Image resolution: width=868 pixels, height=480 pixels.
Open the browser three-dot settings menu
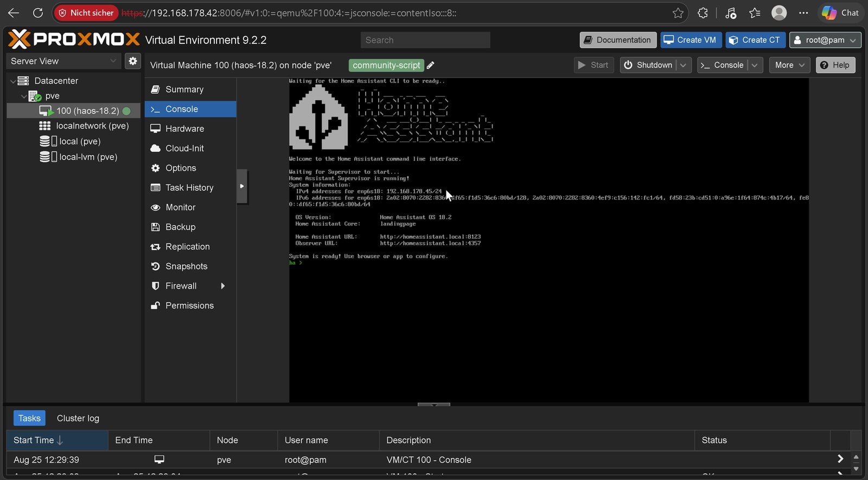(803, 13)
